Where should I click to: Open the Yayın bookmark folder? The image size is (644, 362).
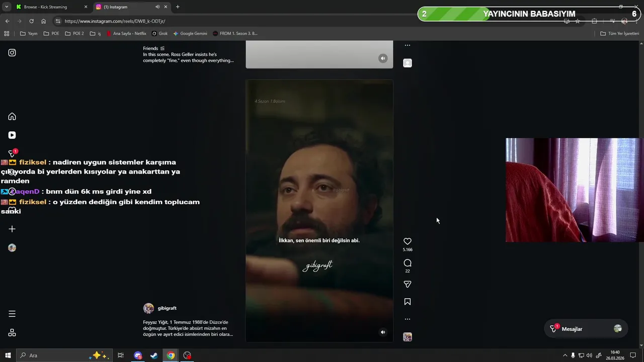pos(29,34)
